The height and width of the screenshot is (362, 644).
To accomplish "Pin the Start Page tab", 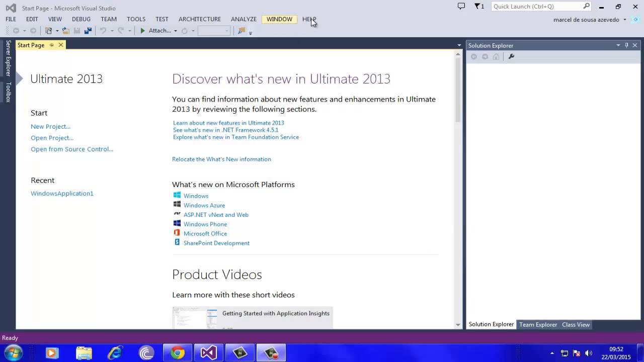I will tap(51, 45).
